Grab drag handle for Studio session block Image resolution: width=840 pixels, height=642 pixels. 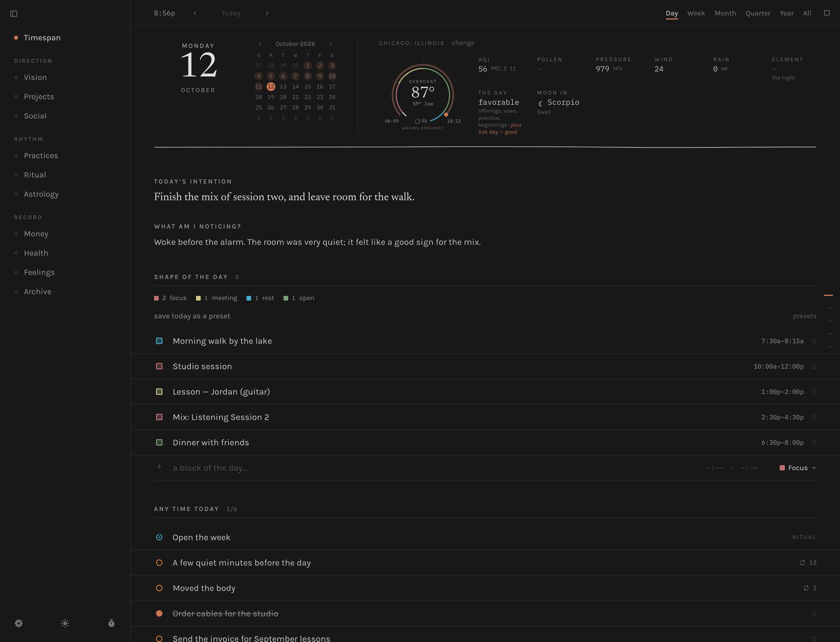(814, 367)
